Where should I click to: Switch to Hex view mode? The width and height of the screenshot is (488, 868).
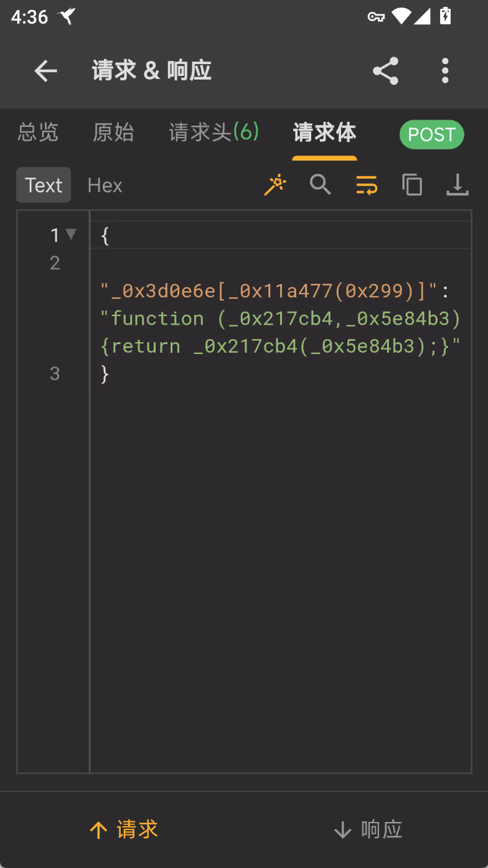[105, 185]
